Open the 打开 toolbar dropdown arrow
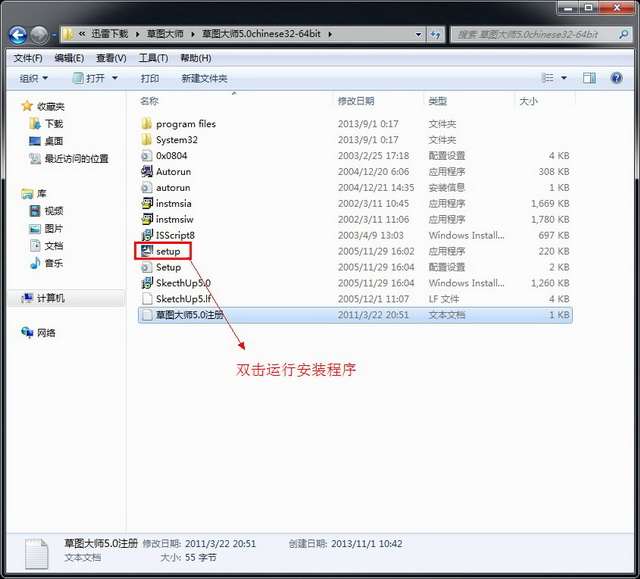Screen dimensions: 640x579 (114, 78)
